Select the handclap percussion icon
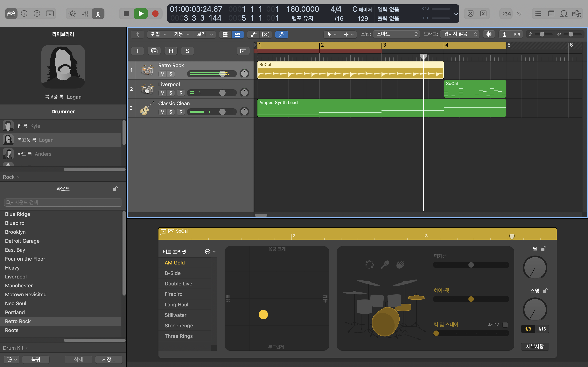This screenshot has width=588, height=367. tap(400, 264)
